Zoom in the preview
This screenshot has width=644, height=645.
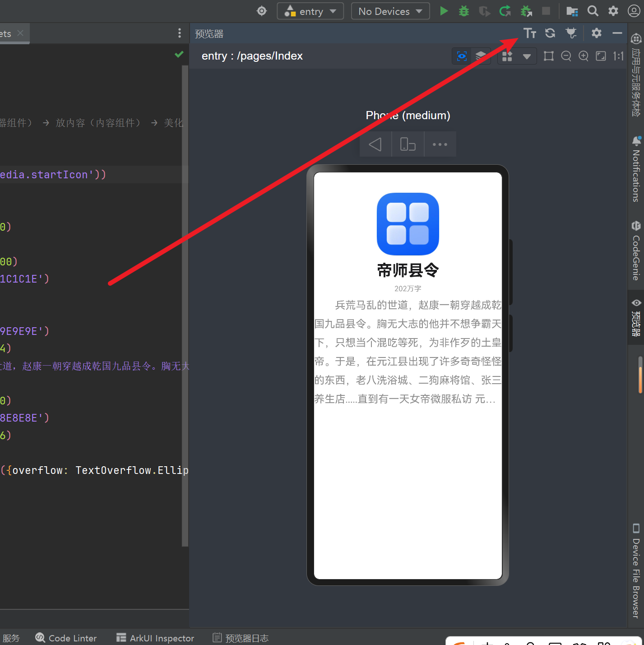584,56
